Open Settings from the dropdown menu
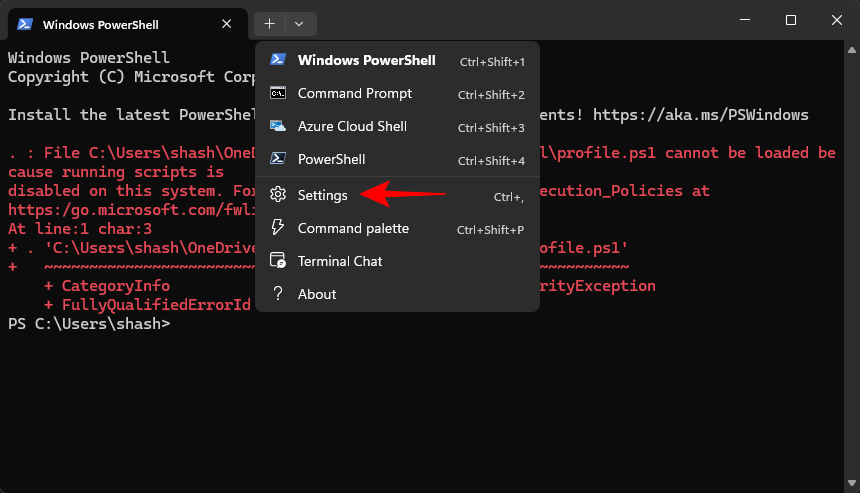 (322, 195)
